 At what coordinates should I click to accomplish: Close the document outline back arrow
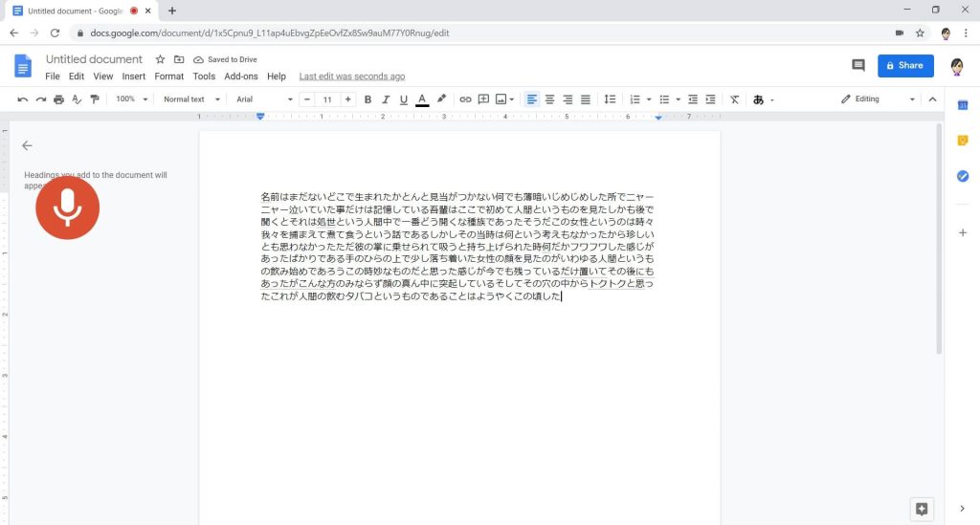pyautogui.click(x=27, y=145)
